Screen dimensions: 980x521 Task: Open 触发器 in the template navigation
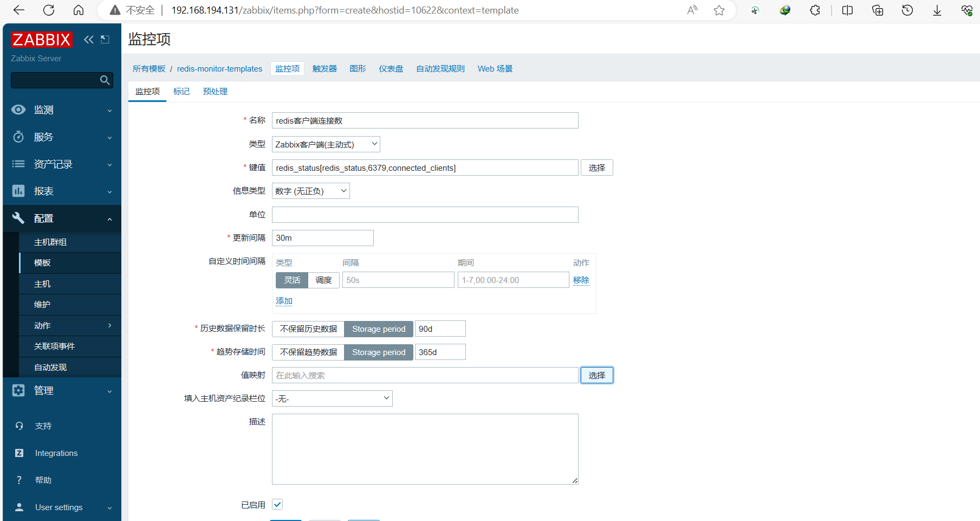tap(324, 69)
